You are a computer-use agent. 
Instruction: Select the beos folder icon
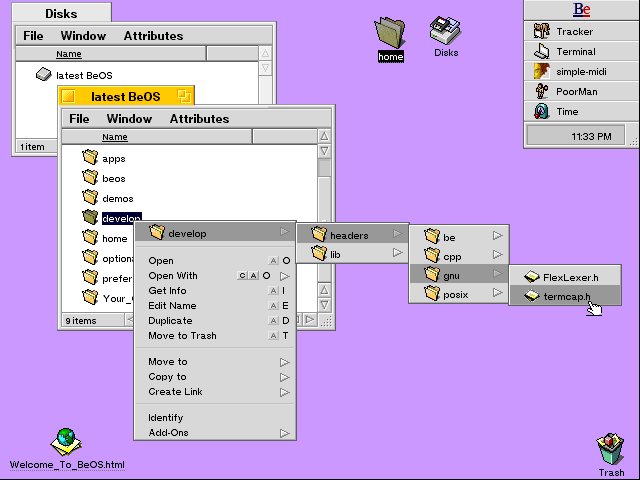click(x=90, y=177)
